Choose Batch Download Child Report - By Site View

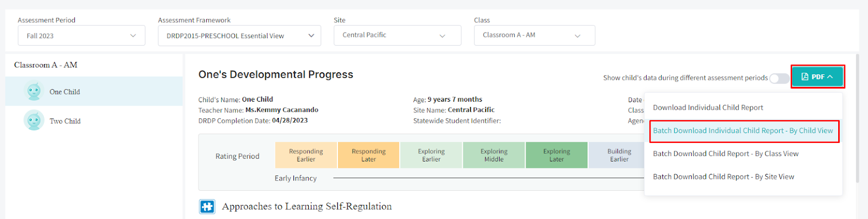[x=723, y=177]
